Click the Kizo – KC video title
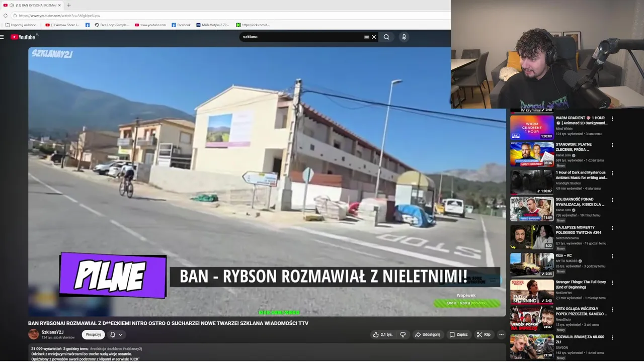The image size is (644, 362). pos(563,255)
